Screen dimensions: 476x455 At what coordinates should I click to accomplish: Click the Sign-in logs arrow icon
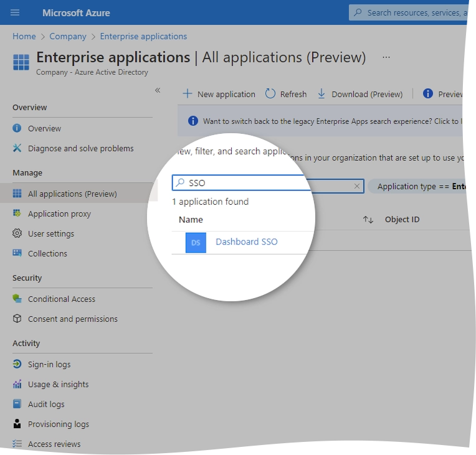[x=17, y=364]
